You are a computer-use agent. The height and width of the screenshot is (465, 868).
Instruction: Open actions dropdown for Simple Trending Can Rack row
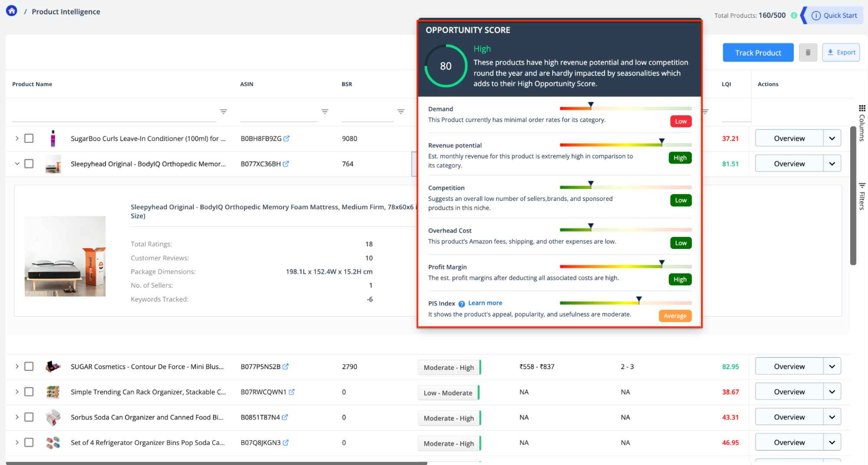(832, 392)
